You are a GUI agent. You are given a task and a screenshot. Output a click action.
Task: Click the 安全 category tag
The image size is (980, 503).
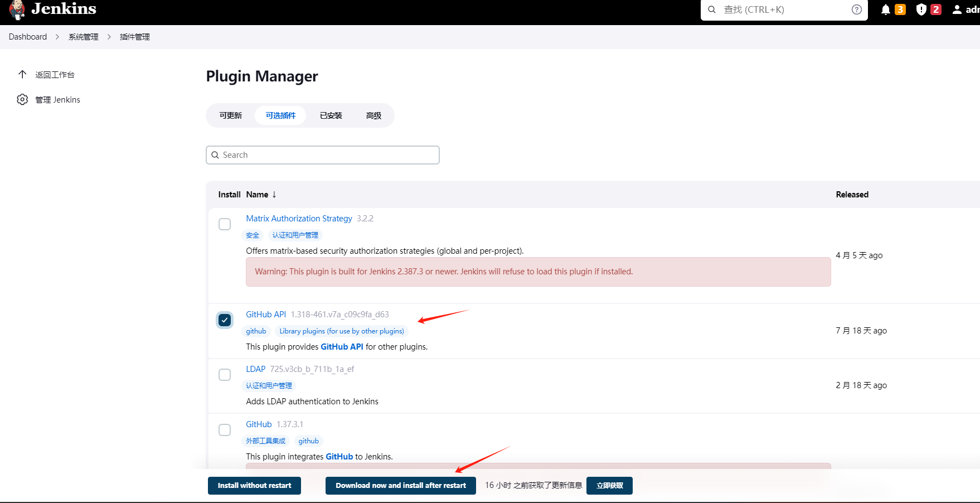pyautogui.click(x=253, y=235)
